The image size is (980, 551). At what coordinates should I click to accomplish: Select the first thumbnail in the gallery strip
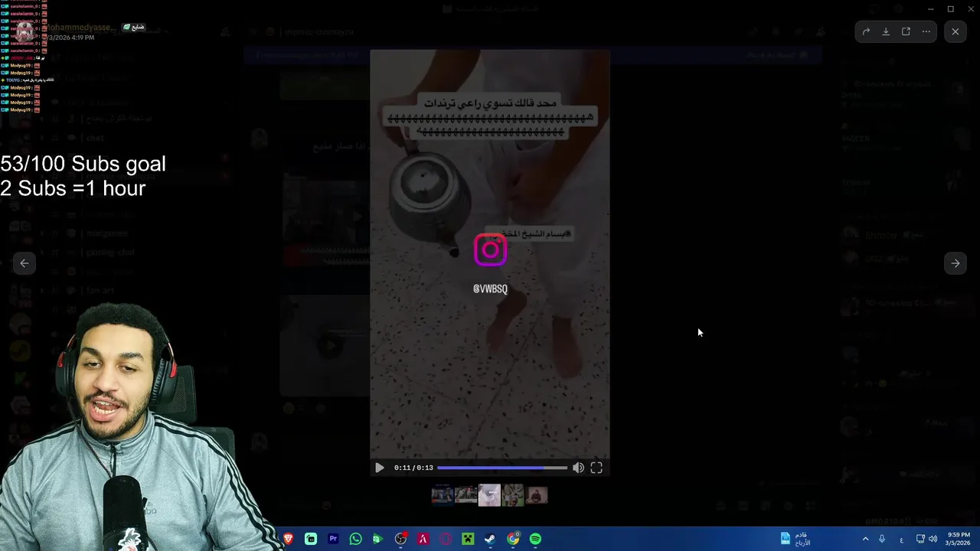tap(443, 495)
